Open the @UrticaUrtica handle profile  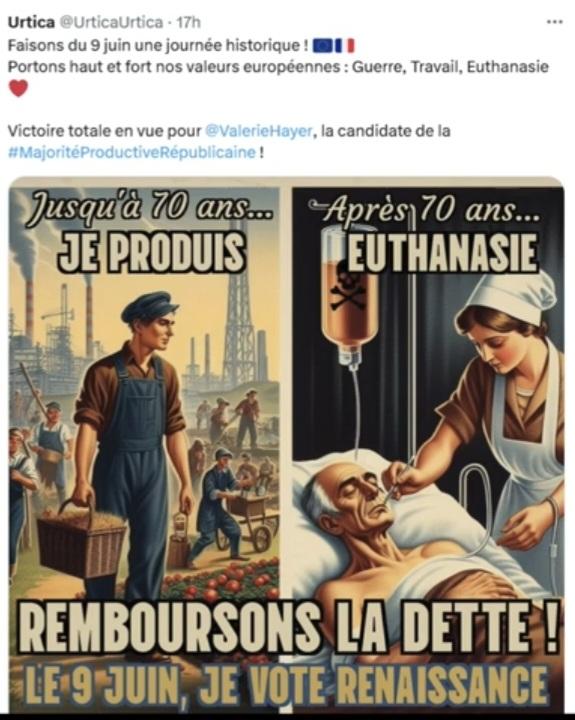(x=112, y=22)
